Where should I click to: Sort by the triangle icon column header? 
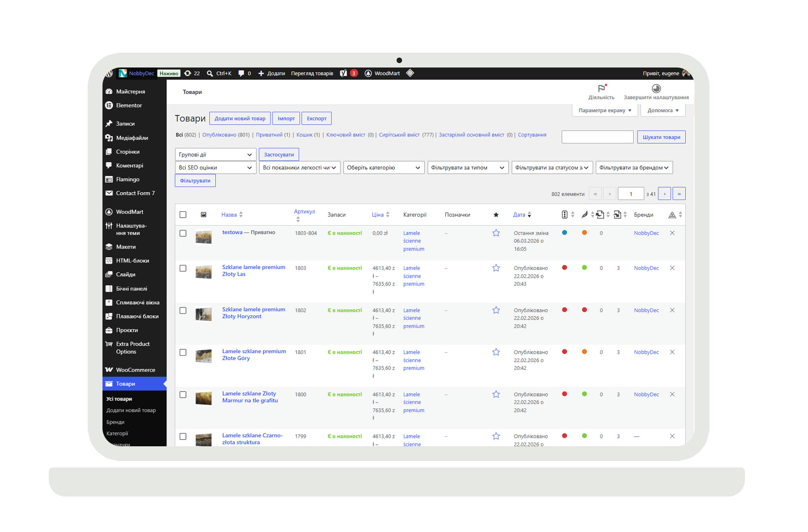pyautogui.click(x=672, y=215)
